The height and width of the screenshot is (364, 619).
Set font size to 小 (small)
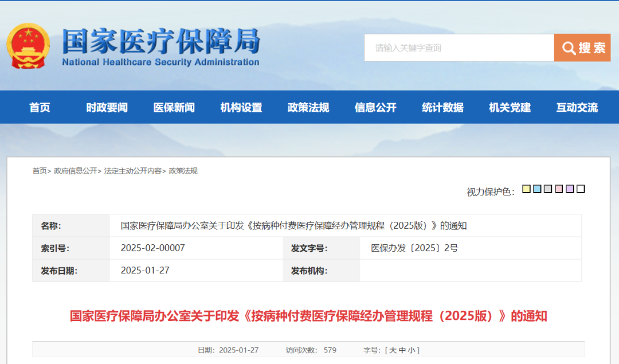pos(412,350)
